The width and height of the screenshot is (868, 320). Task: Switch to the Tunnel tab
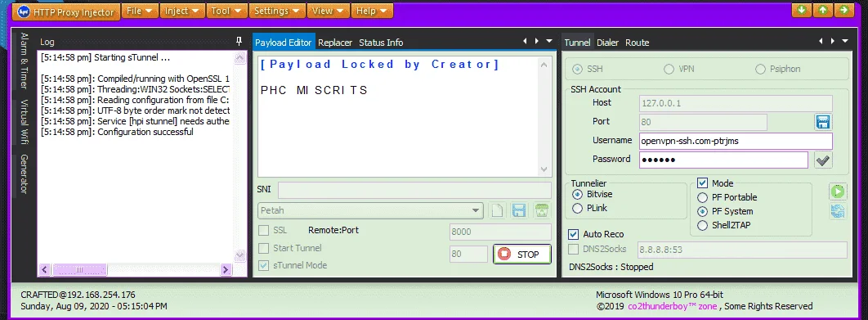(x=577, y=43)
